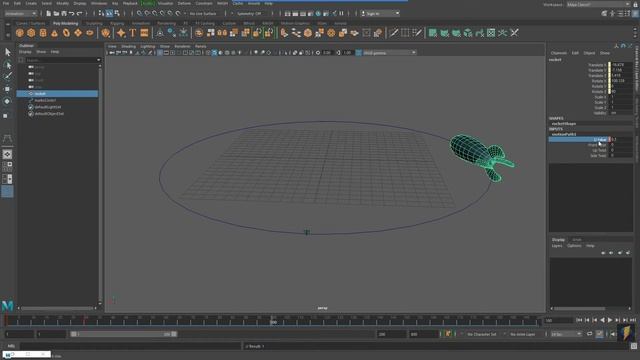640x360 pixels.
Task: Open the Create menu in the menu bar
Action: (31, 3)
